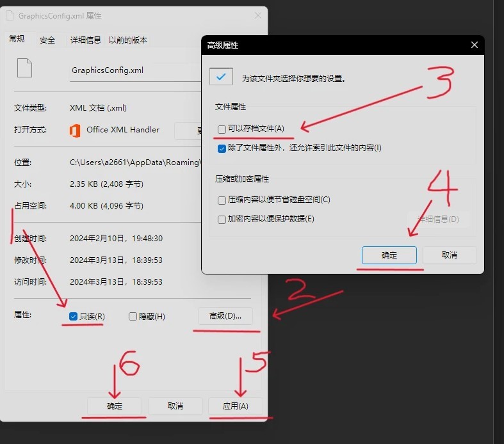The height and width of the screenshot is (444, 504).
Task: Switch to the 常规 tab
Action: click(17, 39)
